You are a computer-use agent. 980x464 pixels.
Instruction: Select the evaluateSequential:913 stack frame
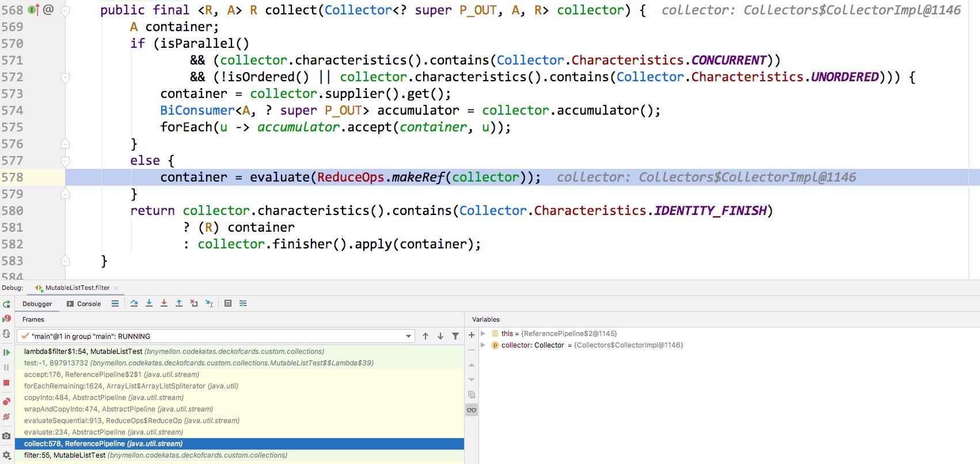click(240, 420)
